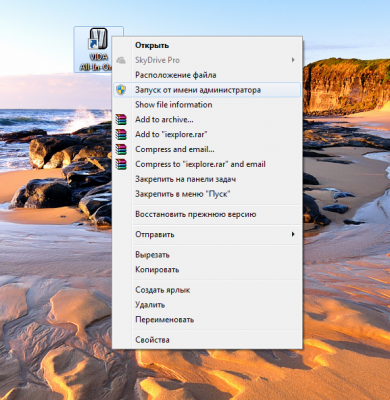Image resolution: width=390 pixels, height=400 pixels.
Task: Select Удалить from the context menu
Action: 207,305
